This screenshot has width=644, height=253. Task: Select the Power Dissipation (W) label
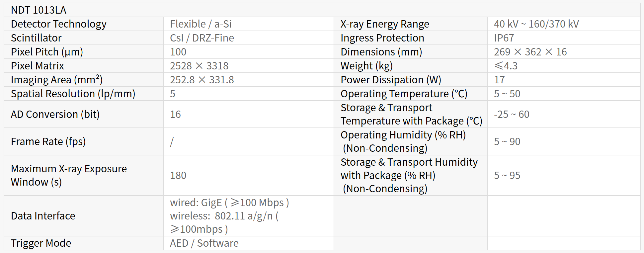(x=391, y=80)
